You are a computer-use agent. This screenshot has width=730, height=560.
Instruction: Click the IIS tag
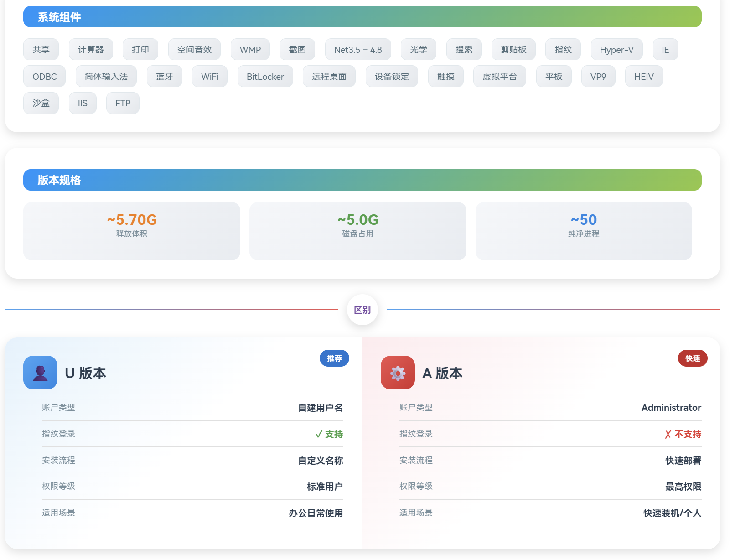[x=83, y=103]
